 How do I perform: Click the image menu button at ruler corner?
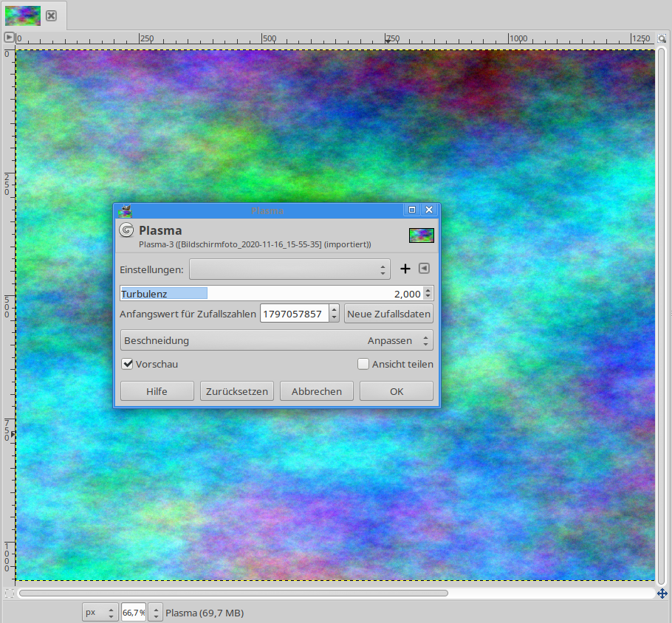[9, 38]
